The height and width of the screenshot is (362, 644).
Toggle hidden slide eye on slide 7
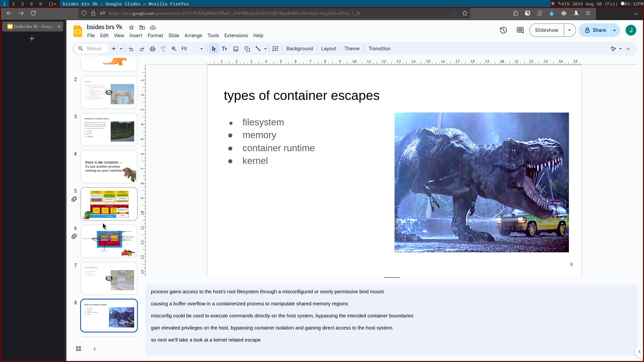point(109,279)
